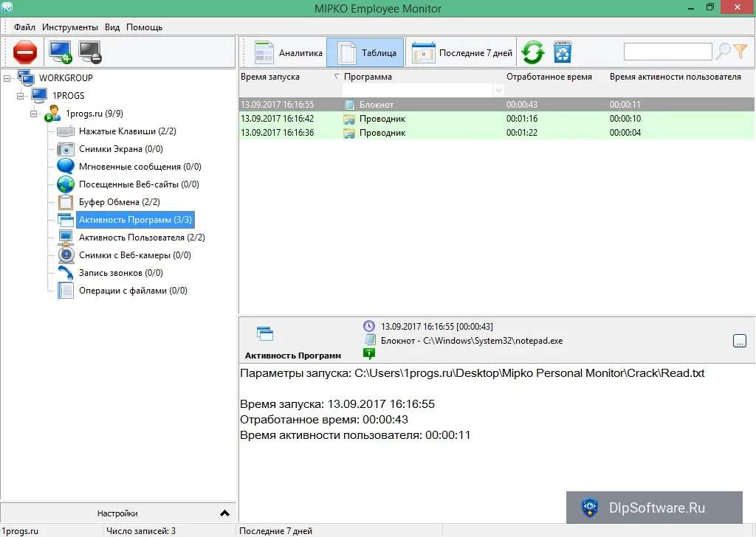Click the monitor icon beside Активность Пользователя

pos(66,238)
